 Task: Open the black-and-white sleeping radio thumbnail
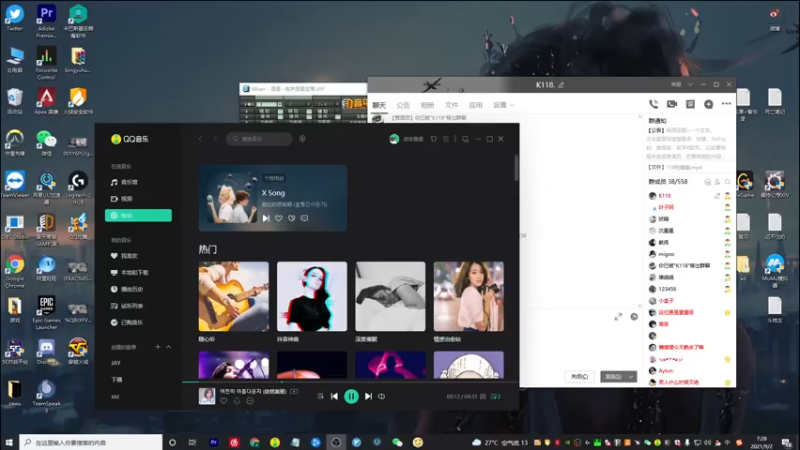[390, 296]
